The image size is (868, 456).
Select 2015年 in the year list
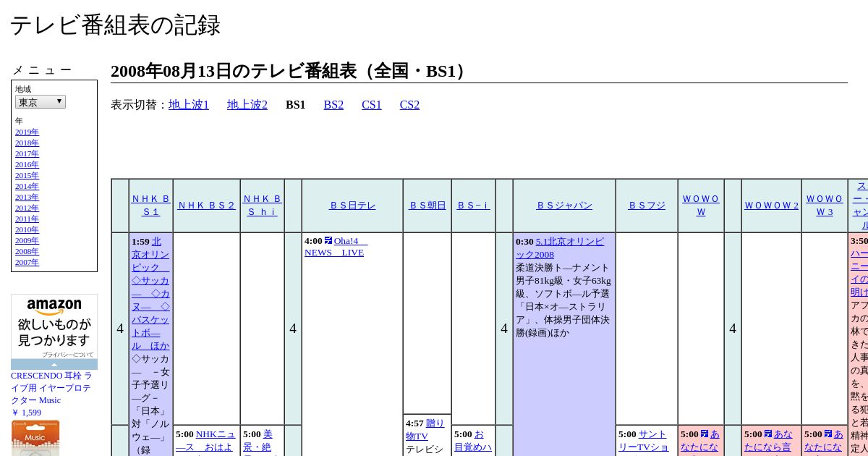click(x=27, y=176)
